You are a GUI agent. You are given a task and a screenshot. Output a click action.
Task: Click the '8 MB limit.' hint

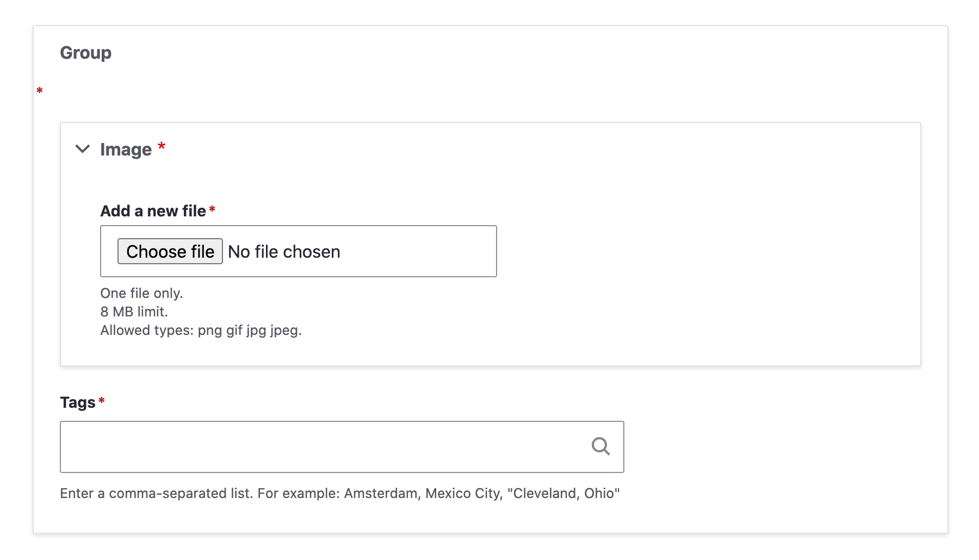(x=134, y=312)
